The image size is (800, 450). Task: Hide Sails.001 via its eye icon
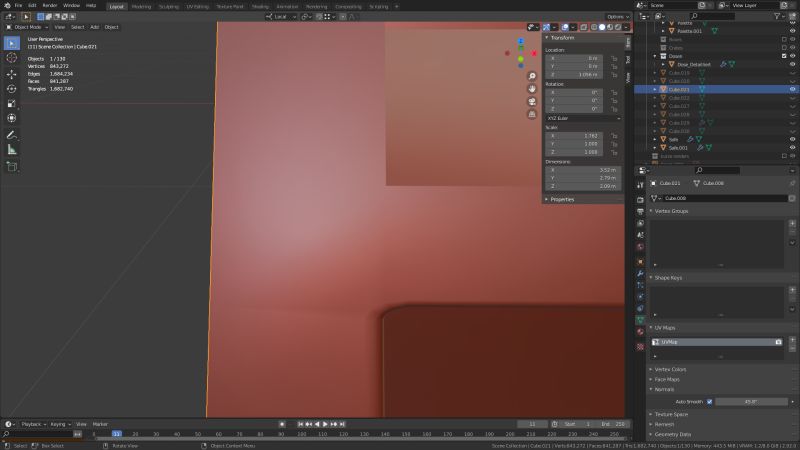[x=792, y=147]
